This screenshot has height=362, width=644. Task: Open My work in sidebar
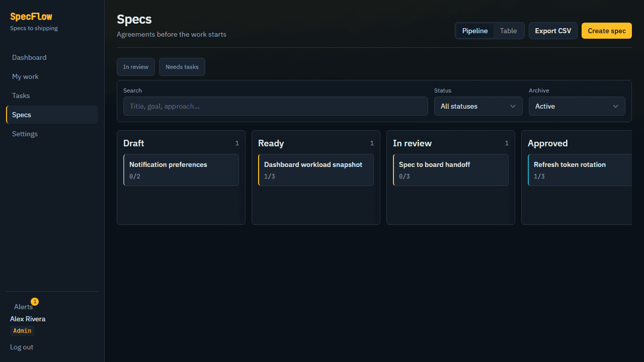(52, 76)
